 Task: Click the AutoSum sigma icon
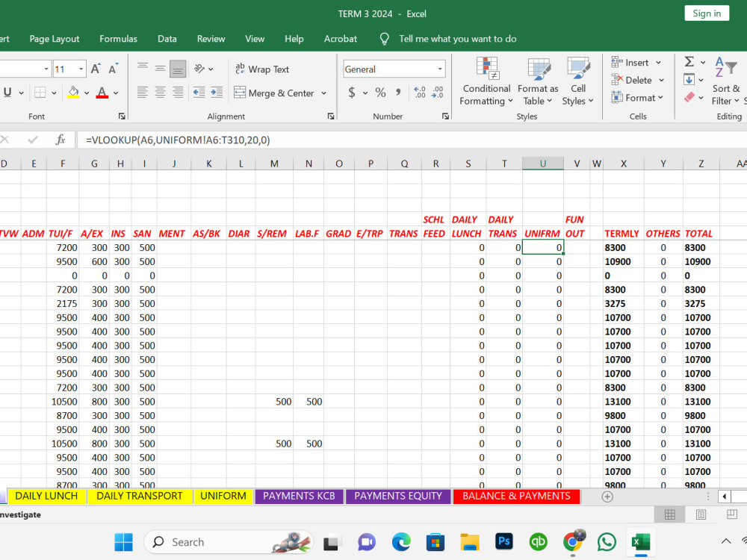(689, 61)
